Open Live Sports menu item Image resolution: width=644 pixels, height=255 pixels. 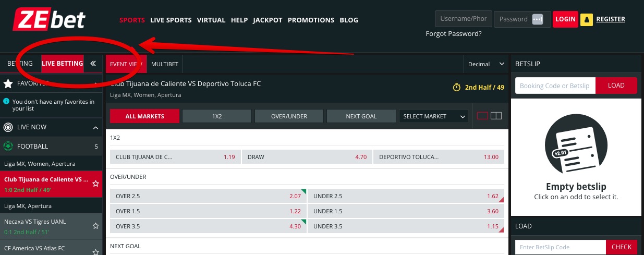(171, 20)
